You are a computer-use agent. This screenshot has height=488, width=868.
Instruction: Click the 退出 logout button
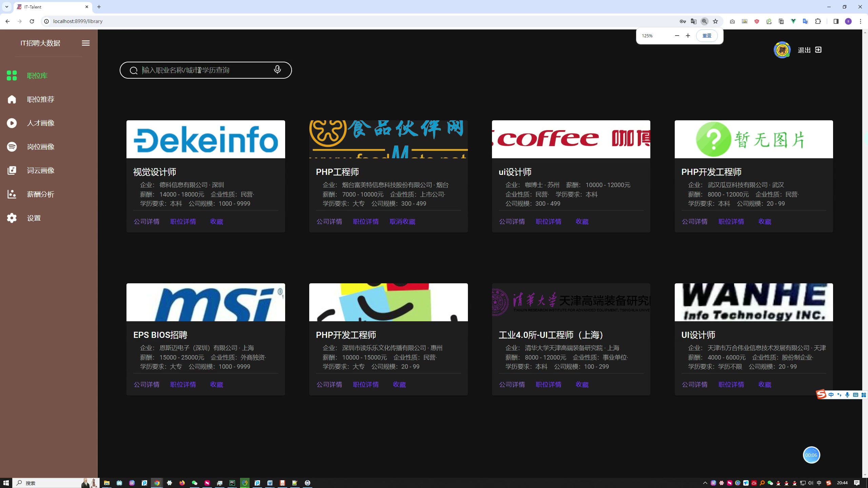(x=810, y=50)
